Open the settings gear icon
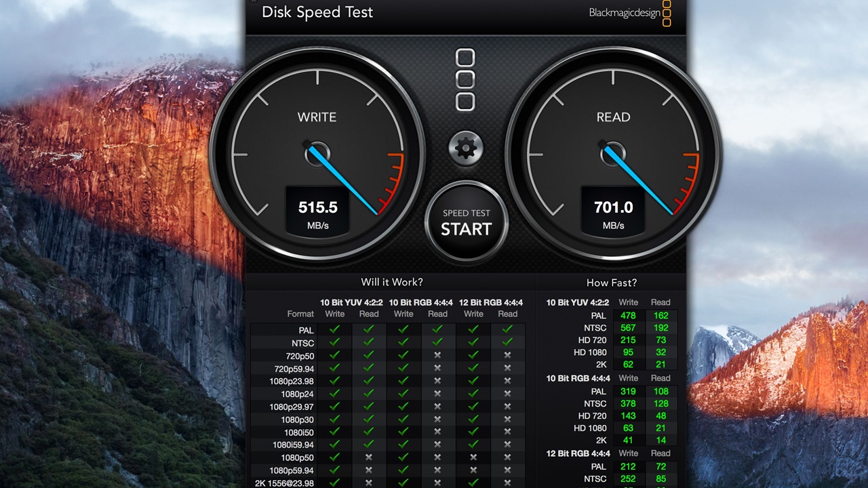This screenshot has width=868, height=488. coord(466,148)
